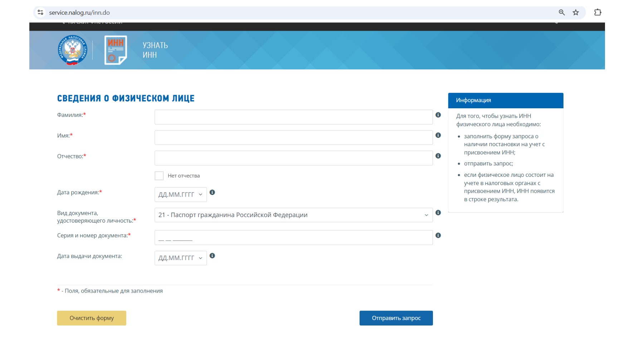
Task: Focus the Фамилия text input field
Action: [x=293, y=117]
